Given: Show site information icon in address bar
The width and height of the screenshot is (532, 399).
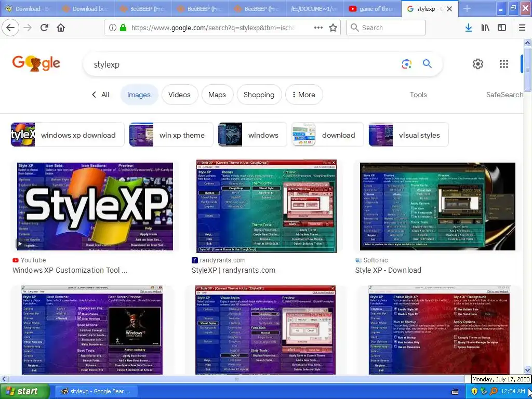Looking at the screenshot, I should [112, 28].
